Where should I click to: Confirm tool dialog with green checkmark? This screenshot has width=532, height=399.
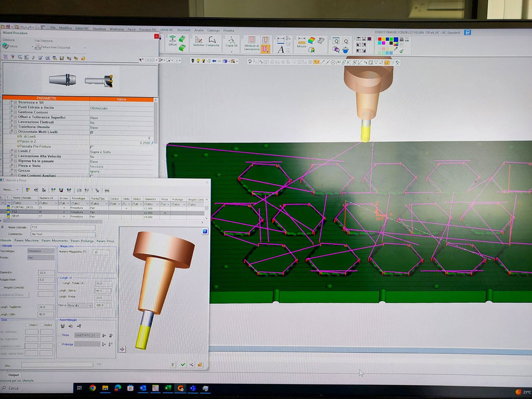183,365
